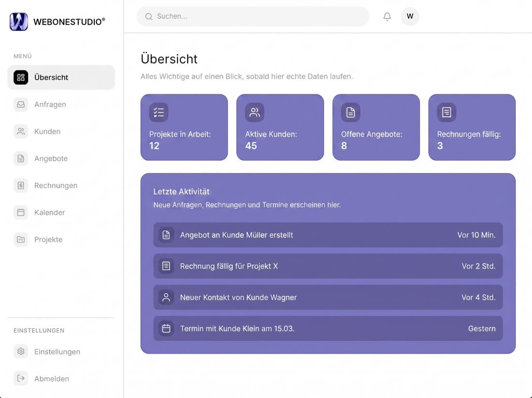
Task: Click the Übersicht page heading
Action: [x=169, y=59]
